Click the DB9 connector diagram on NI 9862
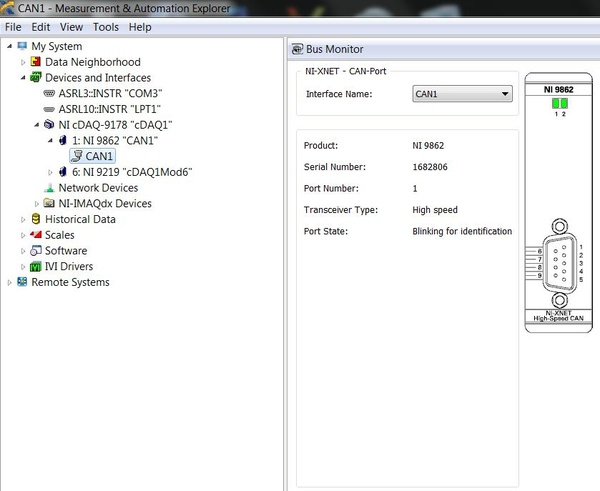The height and width of the screenshot is (491, 600). point(559,264)
